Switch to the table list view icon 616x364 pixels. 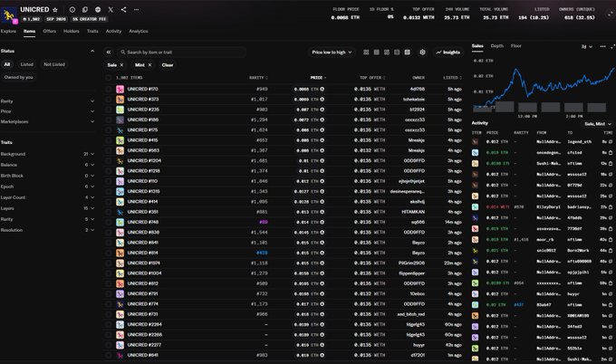point(408,53)
